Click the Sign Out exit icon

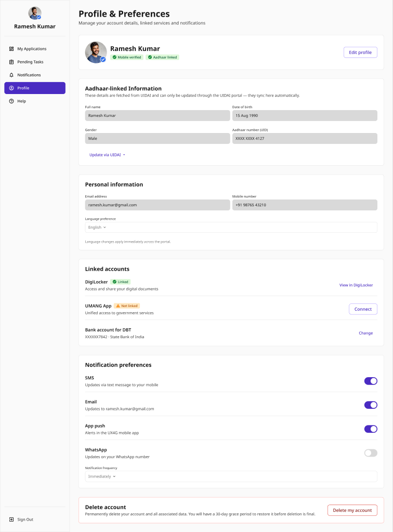coord(11,520)
